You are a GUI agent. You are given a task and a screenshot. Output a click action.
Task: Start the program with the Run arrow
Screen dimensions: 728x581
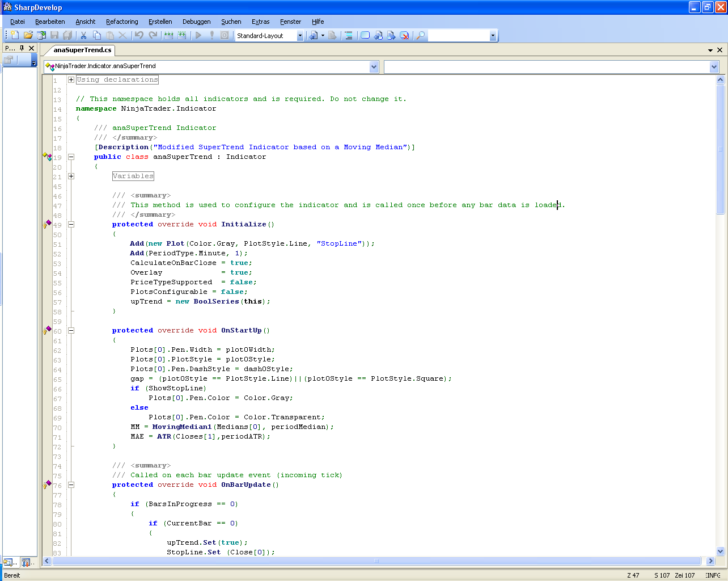(198, 35)
